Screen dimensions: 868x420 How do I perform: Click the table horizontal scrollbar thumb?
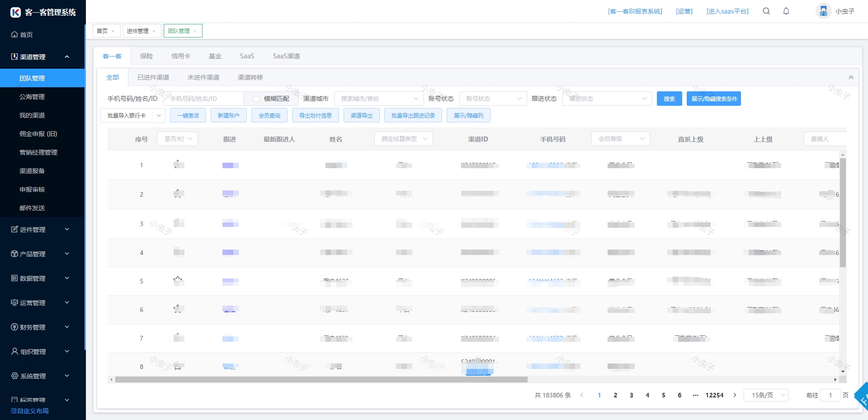pyautogui.click(x=321, y=380)
